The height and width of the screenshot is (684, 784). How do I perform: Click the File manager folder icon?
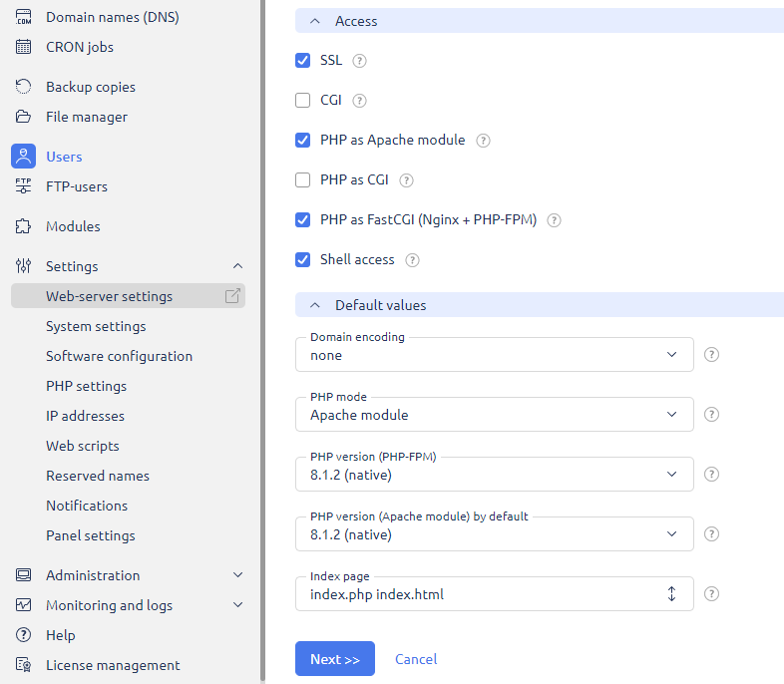tap(24, 117)
